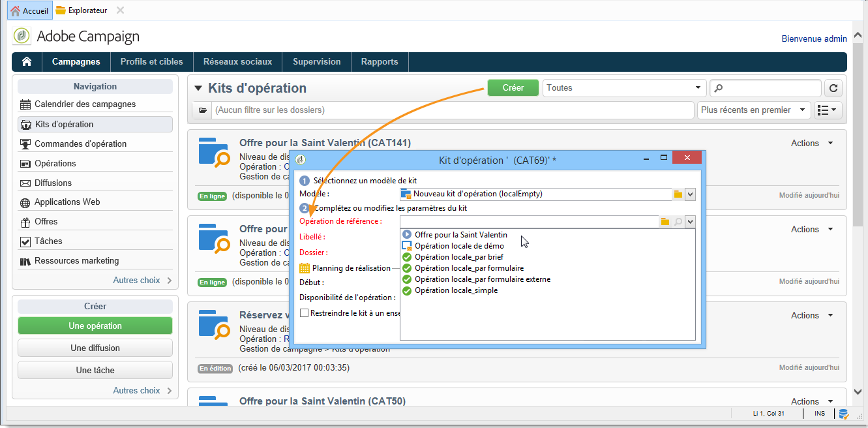Select Accueil tab
Viewport: 868px width, 428px height.
(29, 10)
